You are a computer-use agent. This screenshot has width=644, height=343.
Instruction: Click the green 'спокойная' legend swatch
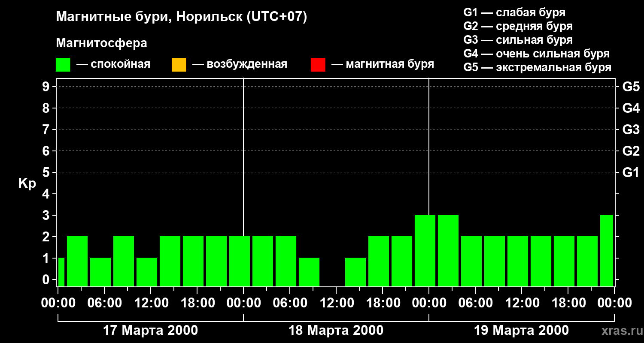click(63, 65)
